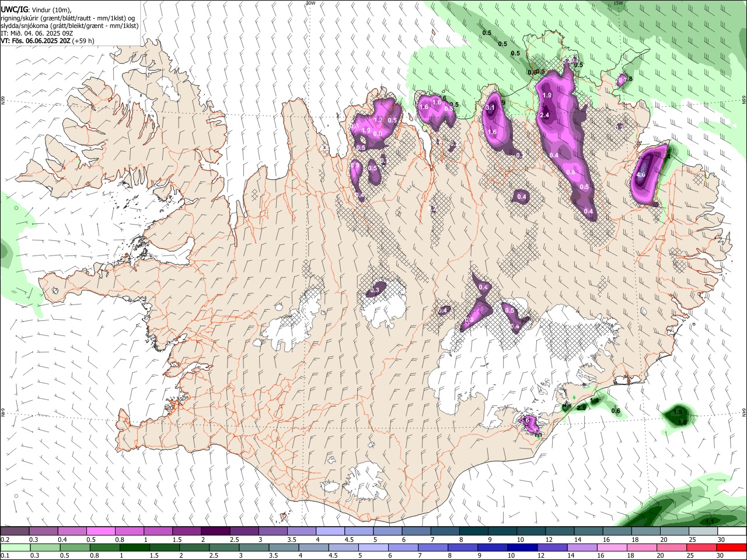Click the 0.6 rain value off the southeast coast
Viewport: 747px width, 560px height.
coord(616,411)
